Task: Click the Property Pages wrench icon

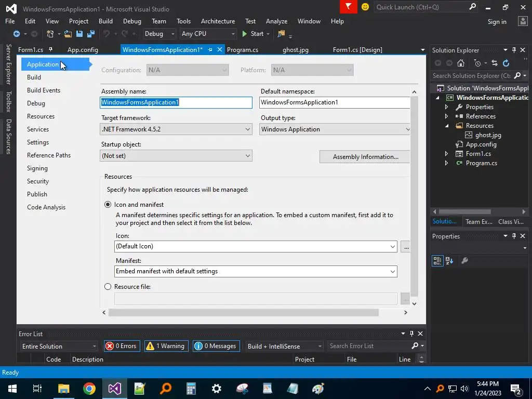Action: [465, 261]
